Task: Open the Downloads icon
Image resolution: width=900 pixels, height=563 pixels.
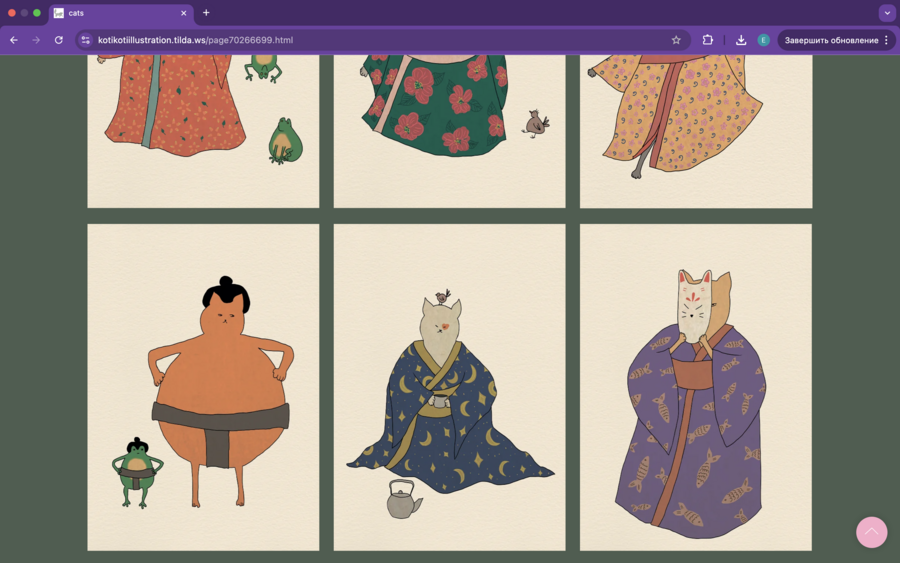Action: pos(741,40)
